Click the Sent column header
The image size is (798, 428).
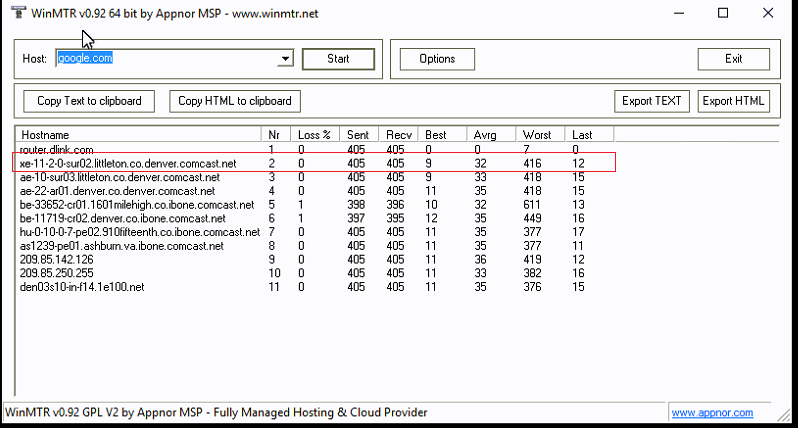click(358, 135)
